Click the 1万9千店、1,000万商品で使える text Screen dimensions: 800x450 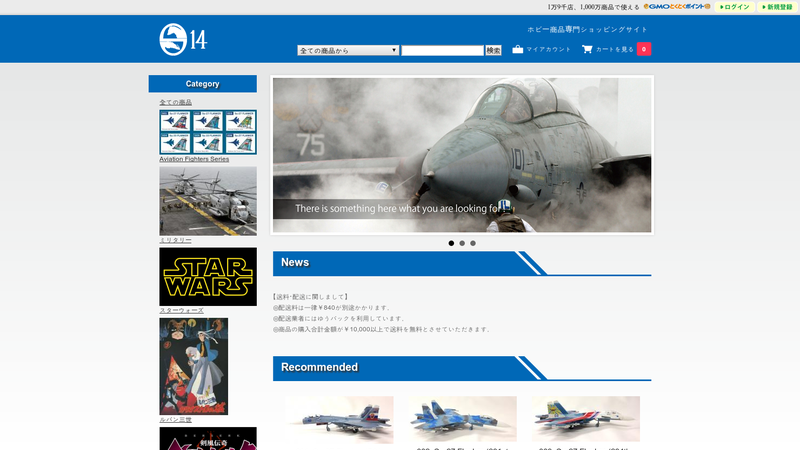coord(593,7)
